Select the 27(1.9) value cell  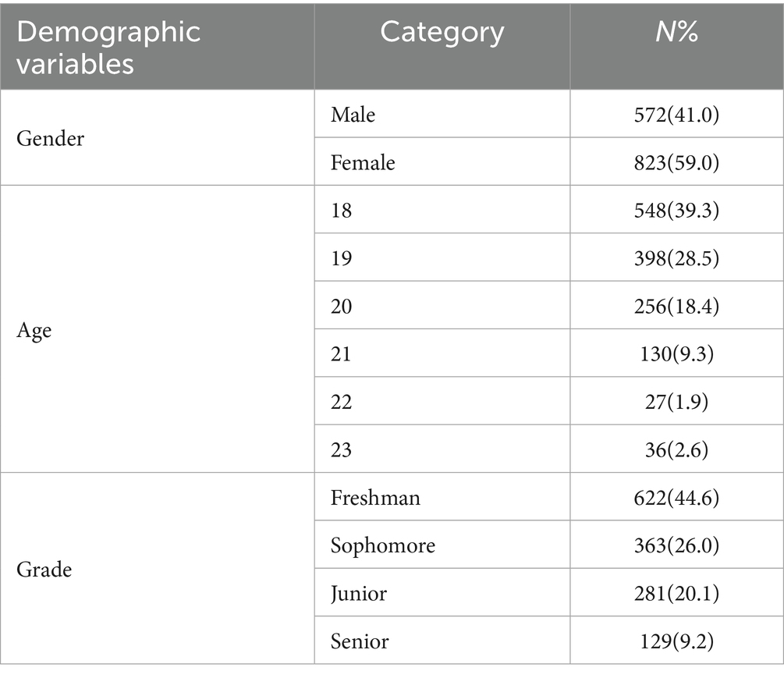676,402
